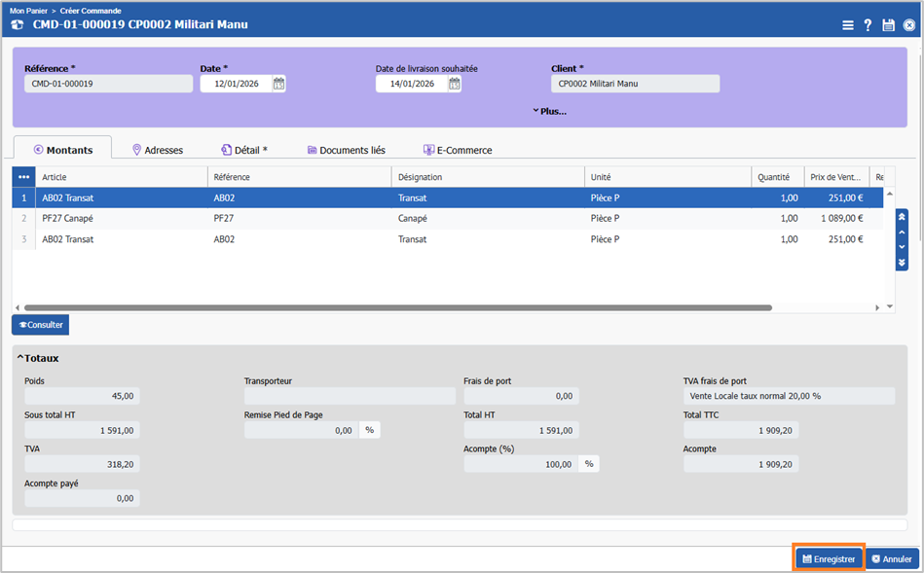Screen dimensions: 924x573
Task: Click the help question mark icon
Action: pos(868,25)
